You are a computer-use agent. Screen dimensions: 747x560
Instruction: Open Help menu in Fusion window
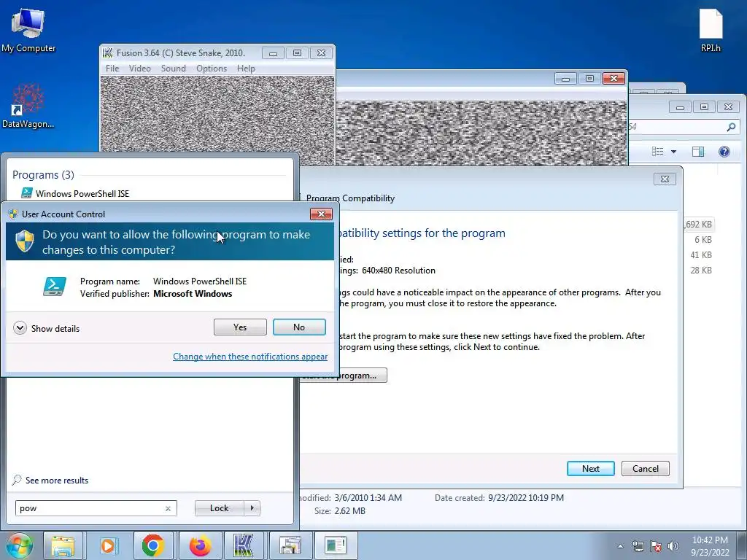pos(246,68)
